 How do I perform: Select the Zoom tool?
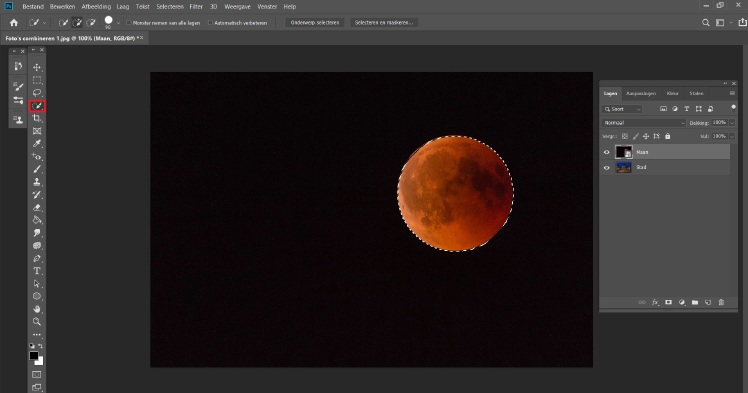37,322
